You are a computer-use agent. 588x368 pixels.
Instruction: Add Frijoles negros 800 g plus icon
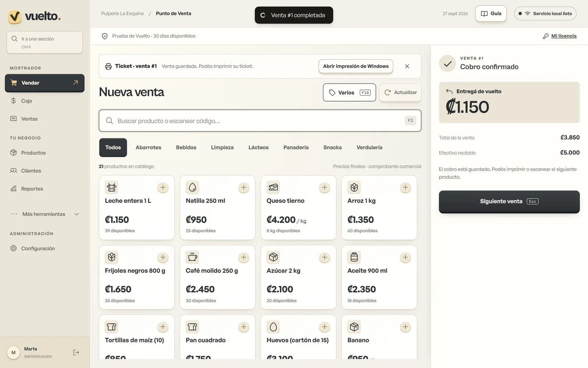coord(163,258)
